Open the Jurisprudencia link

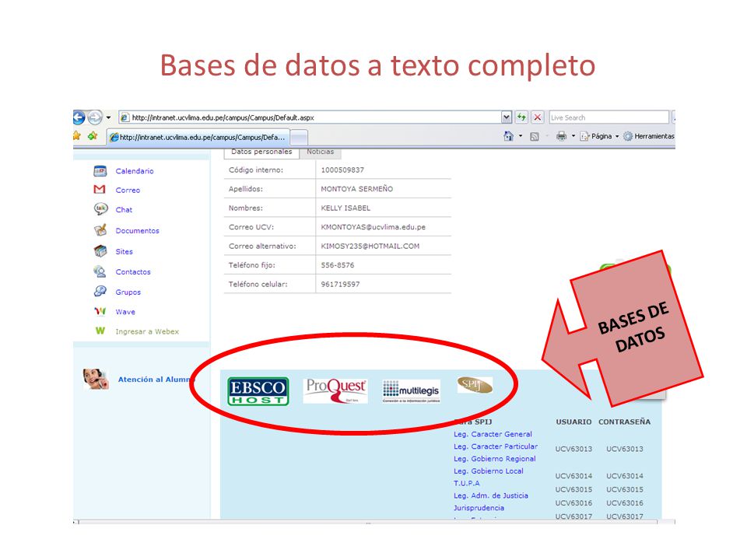coord(479,508)
